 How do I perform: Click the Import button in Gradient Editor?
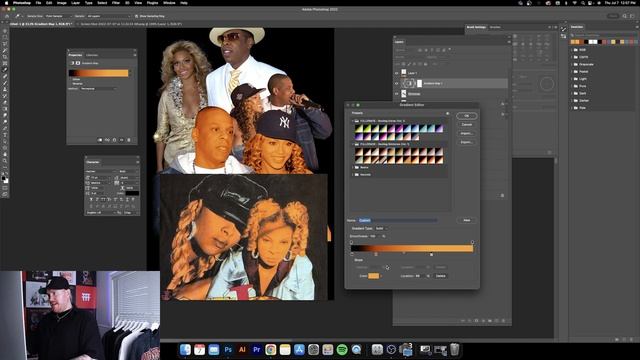pos(467,133)
